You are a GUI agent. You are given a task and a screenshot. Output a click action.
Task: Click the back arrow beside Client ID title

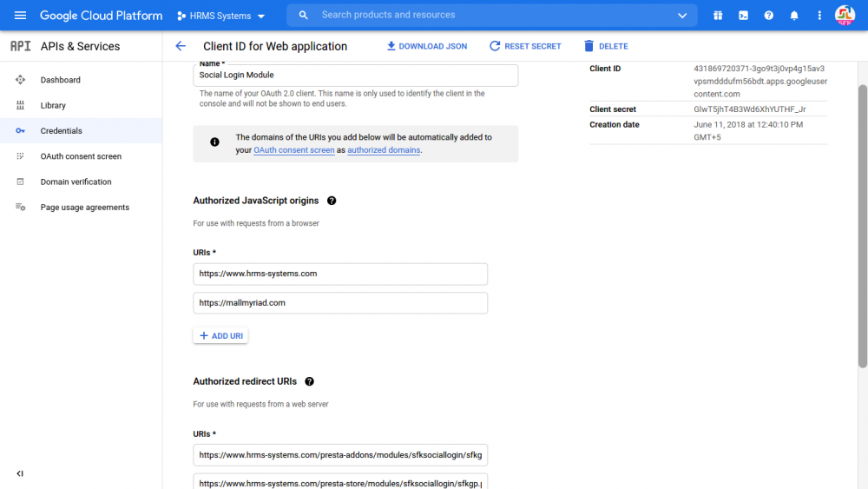(181, 47)
